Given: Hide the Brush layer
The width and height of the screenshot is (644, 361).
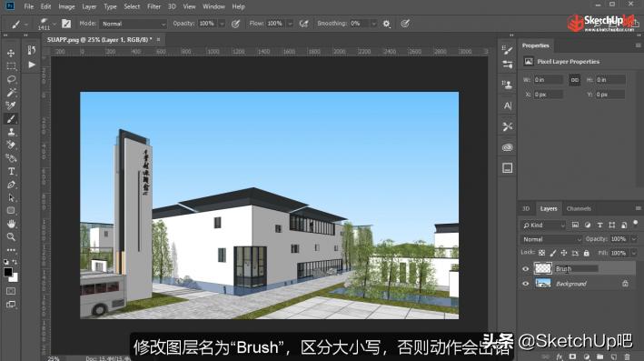Looking at the screenshot, I should [525, 269].
